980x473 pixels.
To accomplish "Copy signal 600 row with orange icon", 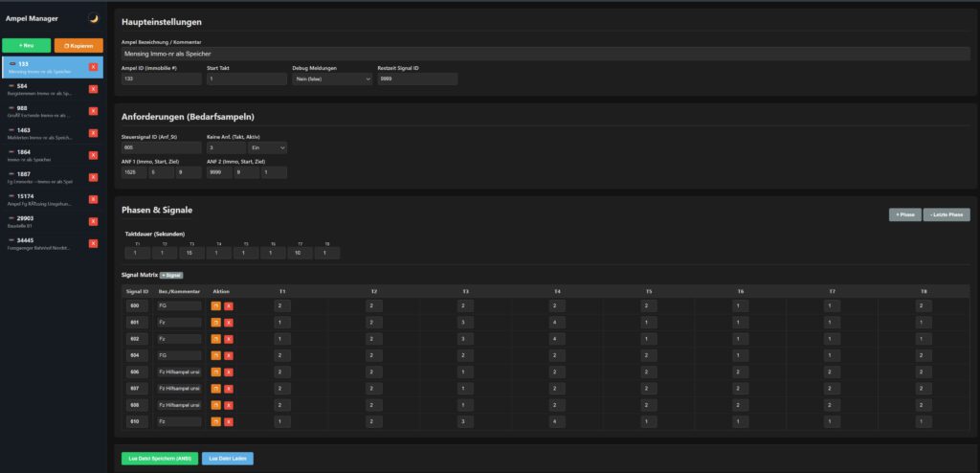I will pyautogui.click(x=216, y=305).
